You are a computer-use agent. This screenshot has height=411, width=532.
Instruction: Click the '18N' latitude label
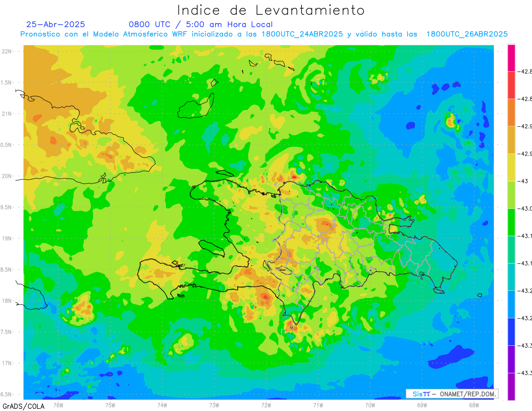point(7,301)
